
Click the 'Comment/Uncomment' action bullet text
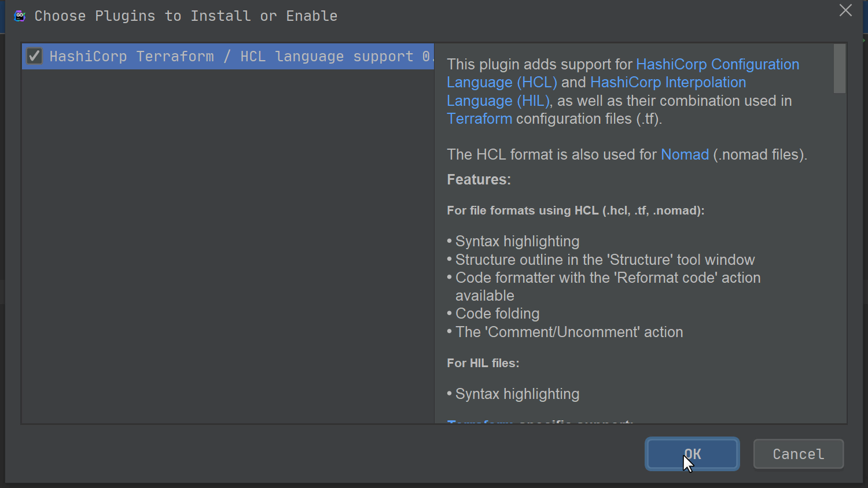point(569,332)
